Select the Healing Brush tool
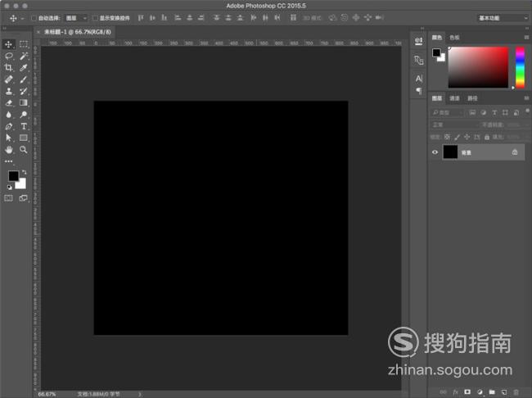 click(x=8, y=79)
